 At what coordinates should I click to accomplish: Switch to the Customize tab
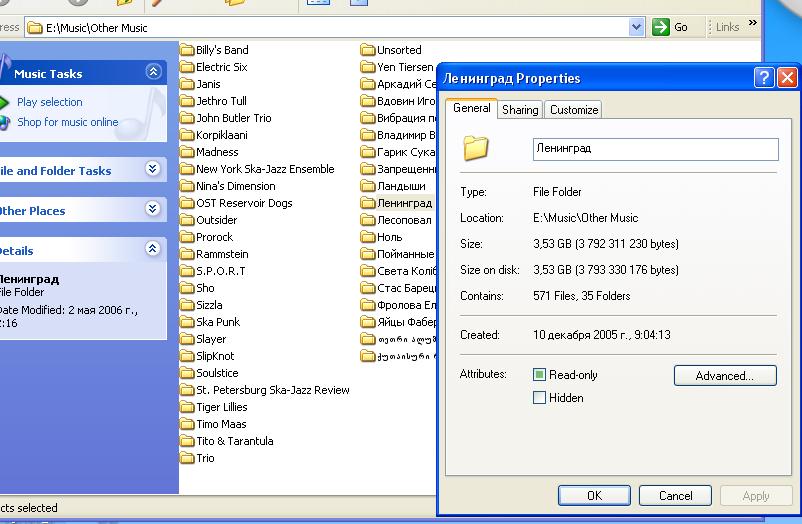(x=574, y=110)
